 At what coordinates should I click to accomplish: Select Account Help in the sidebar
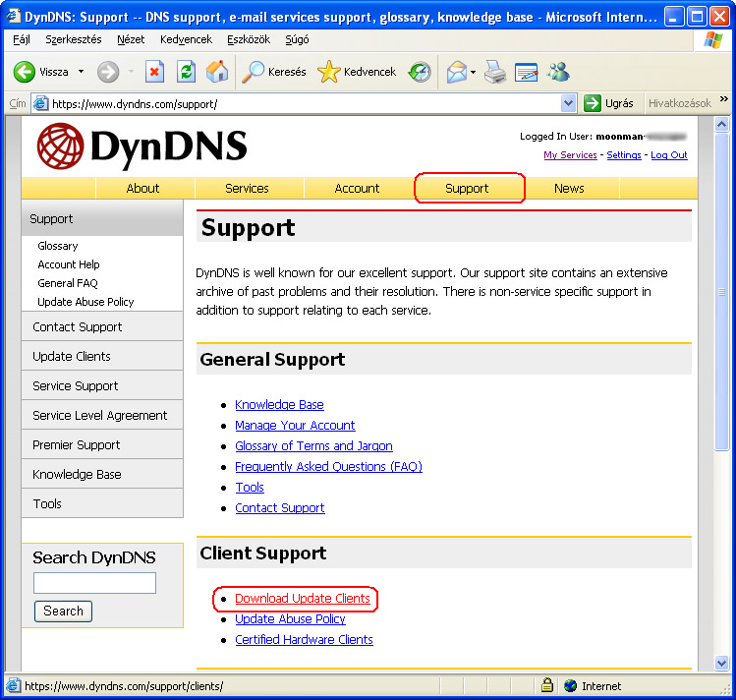(69, 264)
